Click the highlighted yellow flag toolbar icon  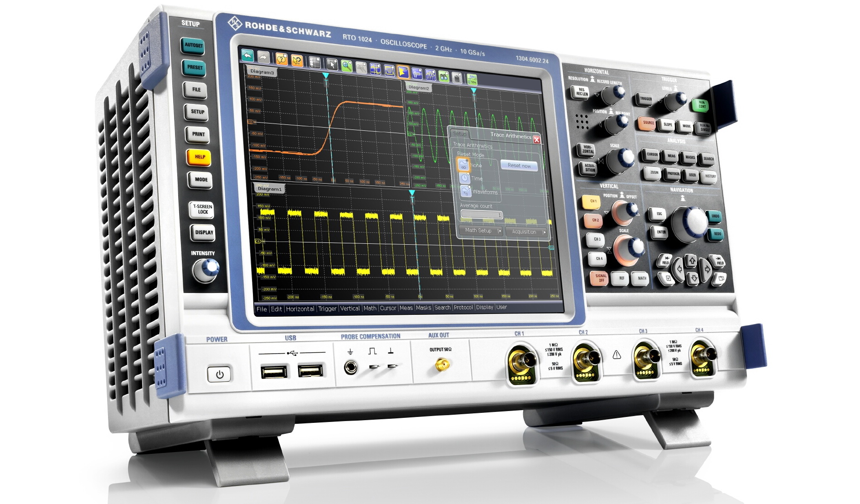tap(403, 72)
